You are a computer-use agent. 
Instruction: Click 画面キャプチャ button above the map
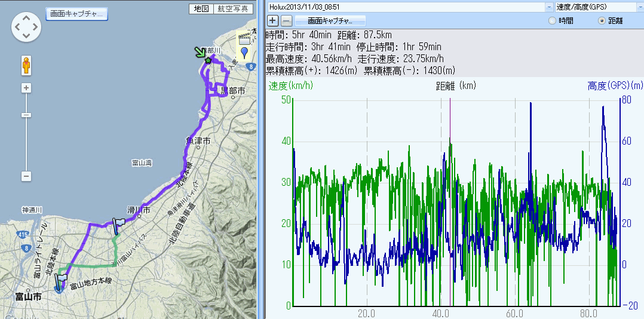point(76,13)
